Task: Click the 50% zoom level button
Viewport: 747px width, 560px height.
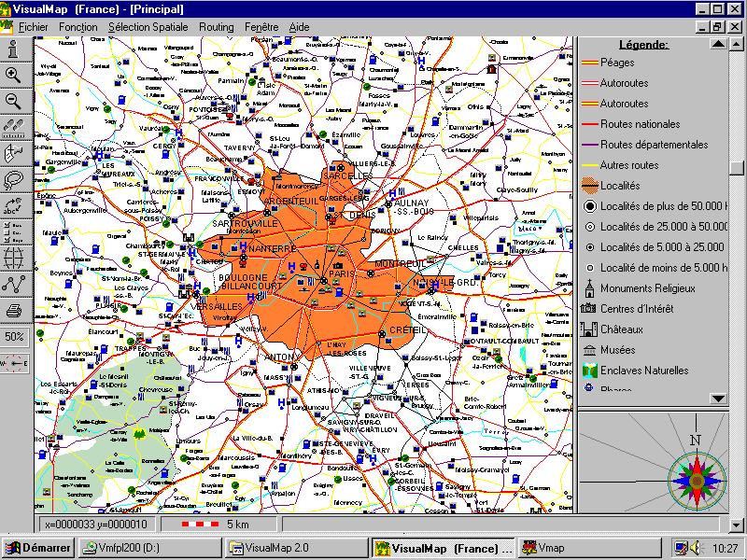Action: click(x=14, y=337)
